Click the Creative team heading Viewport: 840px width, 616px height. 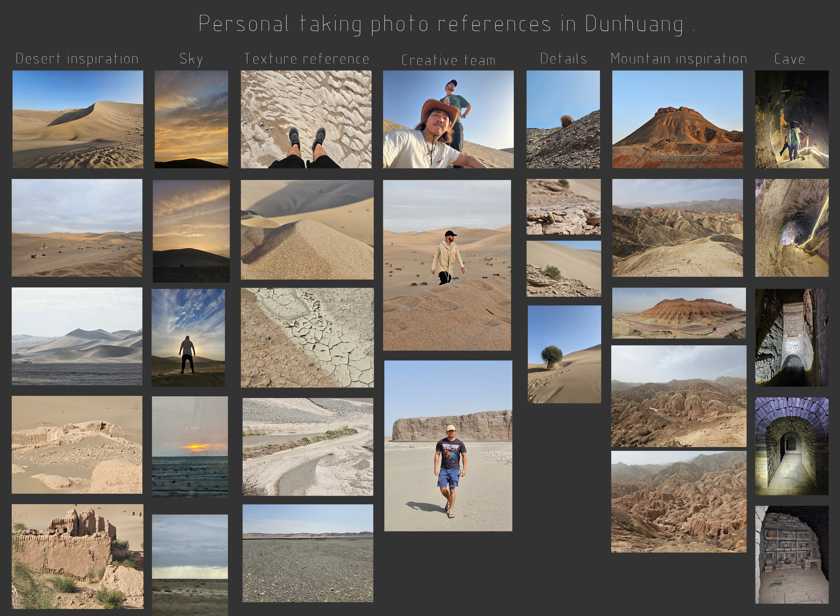(448, 60)
